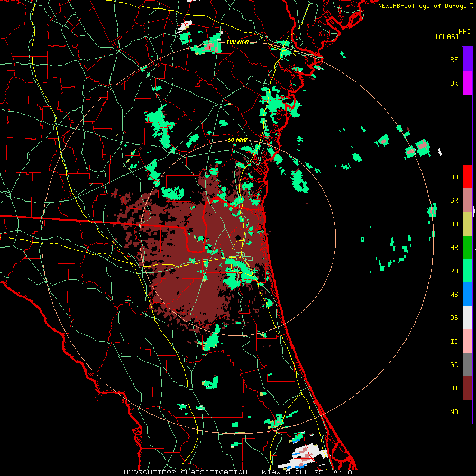Click the RA light green legend swatch
This screenshot has height=476, width=476.
click(467, 271)
